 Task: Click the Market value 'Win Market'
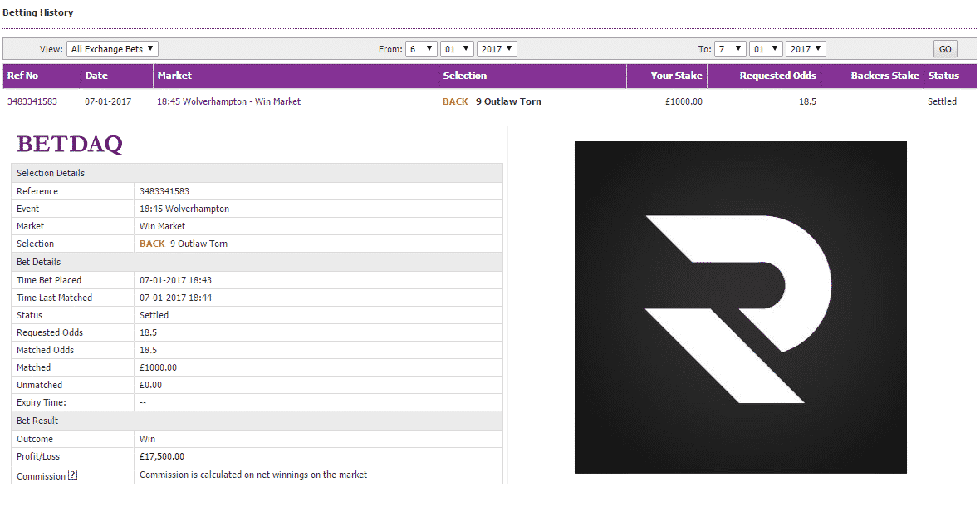163,226
